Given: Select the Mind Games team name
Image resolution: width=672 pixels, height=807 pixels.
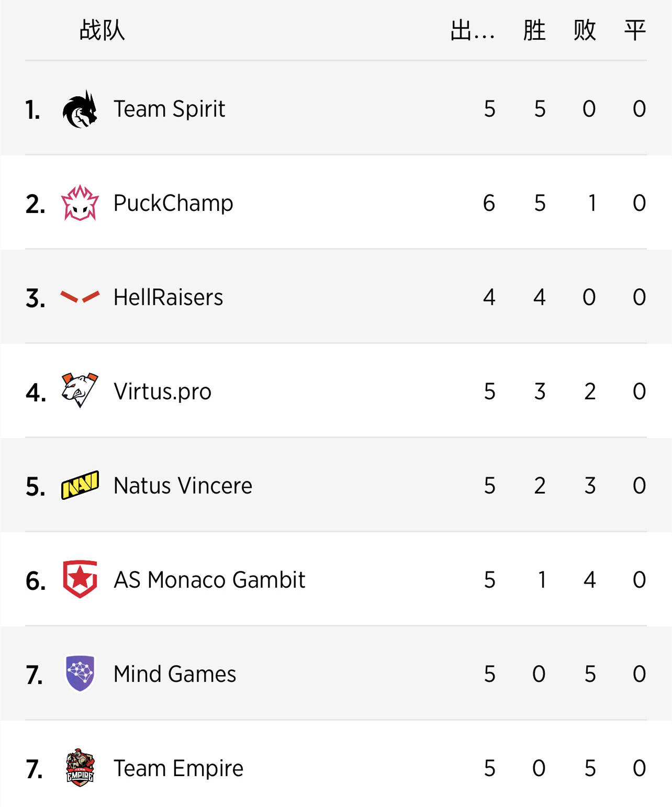Looking at the screenshot, I should click(x=175, y=674).
